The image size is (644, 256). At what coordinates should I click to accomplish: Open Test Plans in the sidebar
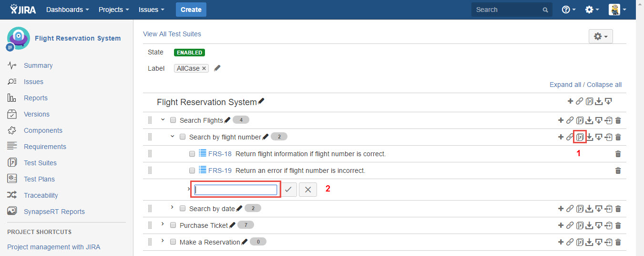click(39, 179)
